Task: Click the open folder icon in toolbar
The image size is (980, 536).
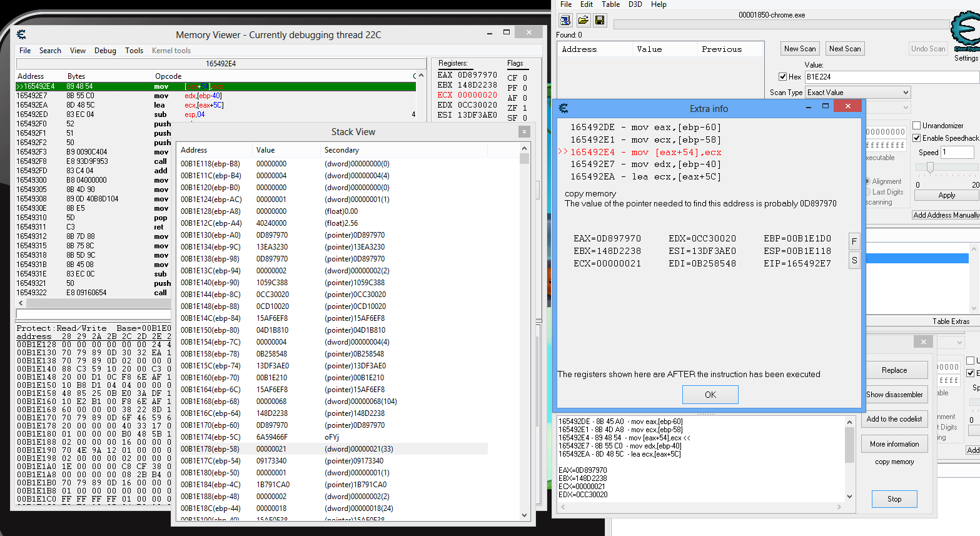Action: (583, 21)
